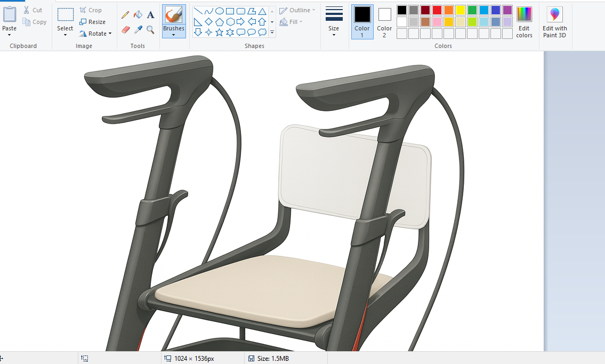
Task: Open Edit colors dialog
Action: [x=524, y=22]
